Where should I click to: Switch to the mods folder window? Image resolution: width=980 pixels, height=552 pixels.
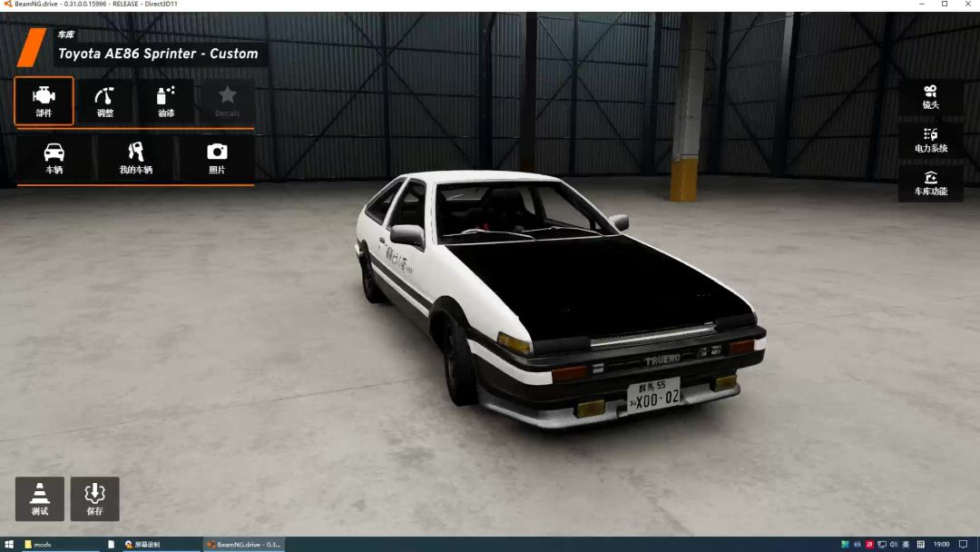60,545
